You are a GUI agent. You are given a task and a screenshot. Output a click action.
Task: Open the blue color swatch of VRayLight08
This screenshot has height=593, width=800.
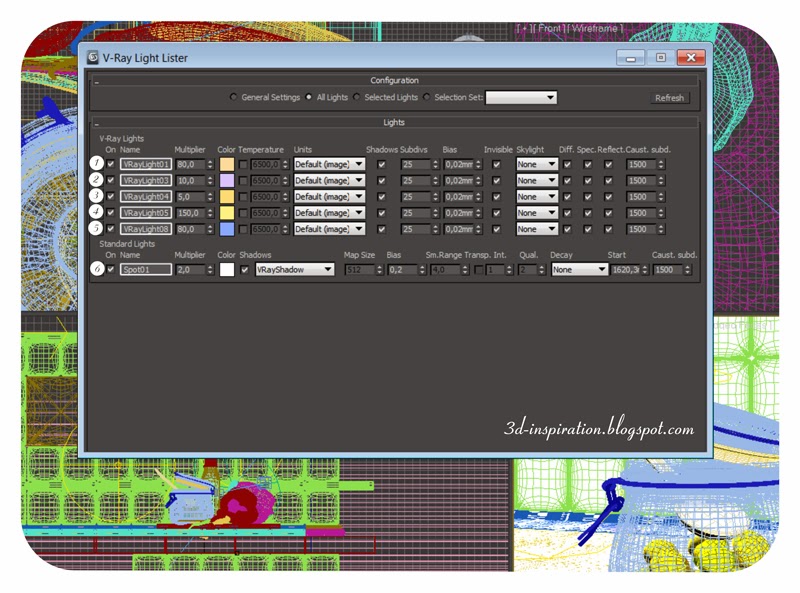(227, 229)
